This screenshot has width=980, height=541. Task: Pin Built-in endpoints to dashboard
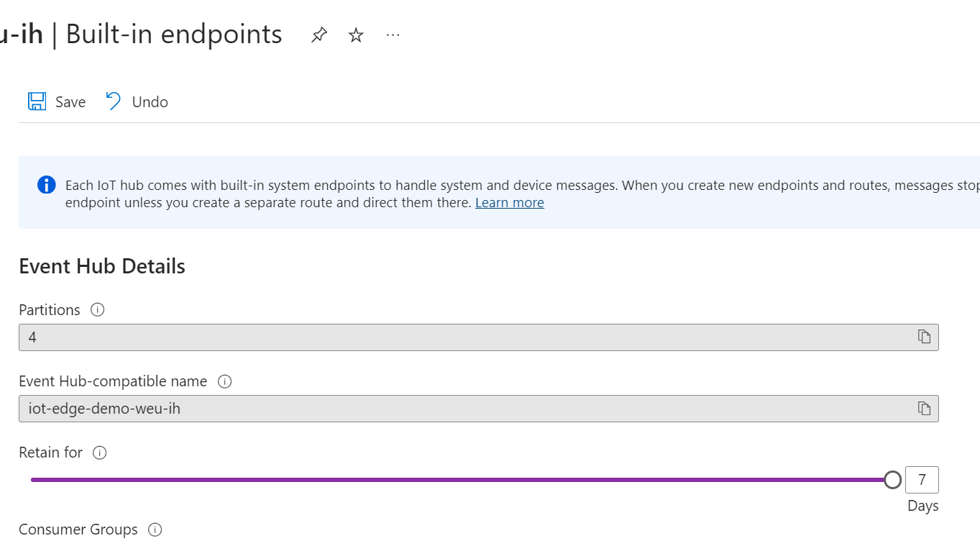(x=319, y=34)
